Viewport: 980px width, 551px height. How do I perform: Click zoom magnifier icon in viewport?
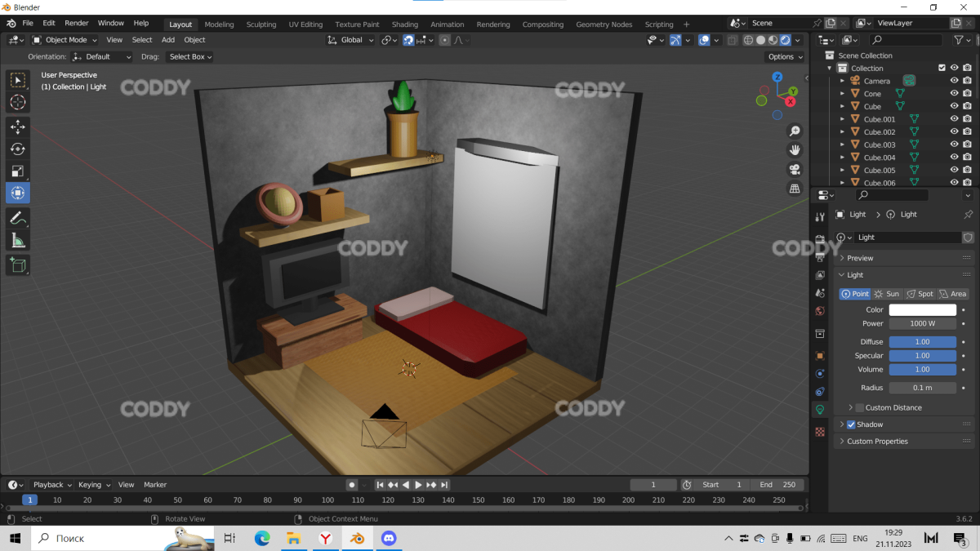[x=794, y=131]
